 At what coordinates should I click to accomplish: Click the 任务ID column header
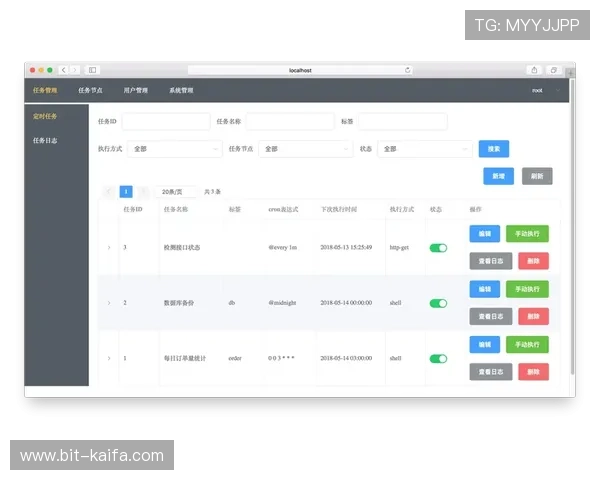pyautogui.click(x=133, y=209)
